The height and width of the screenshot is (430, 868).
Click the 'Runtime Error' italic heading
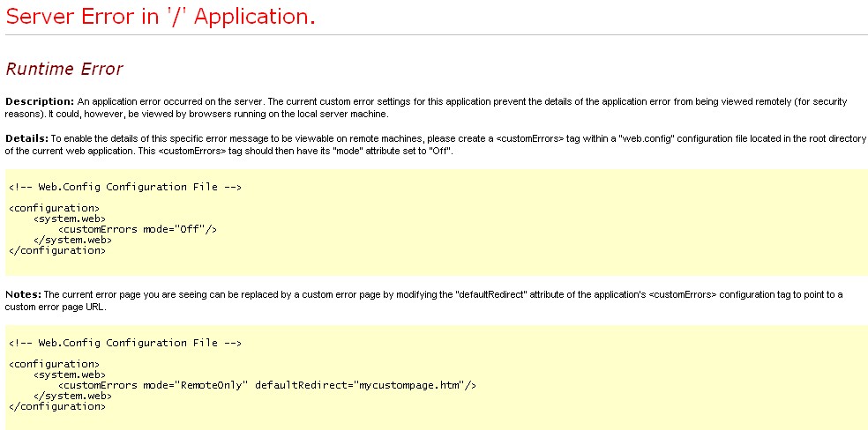coord(64,69)
